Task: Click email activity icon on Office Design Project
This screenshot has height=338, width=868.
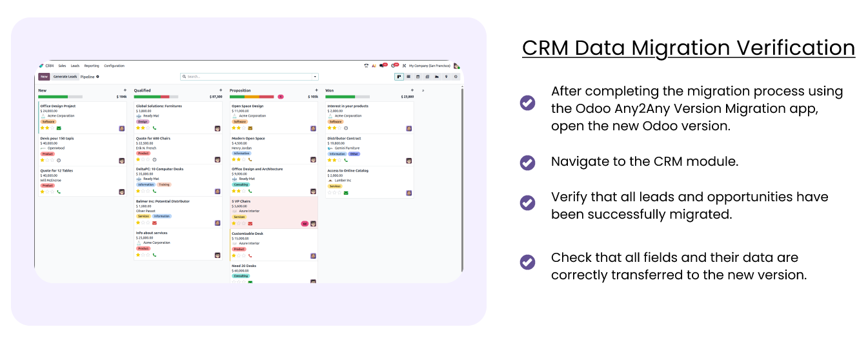Action: tap(59, 128)
